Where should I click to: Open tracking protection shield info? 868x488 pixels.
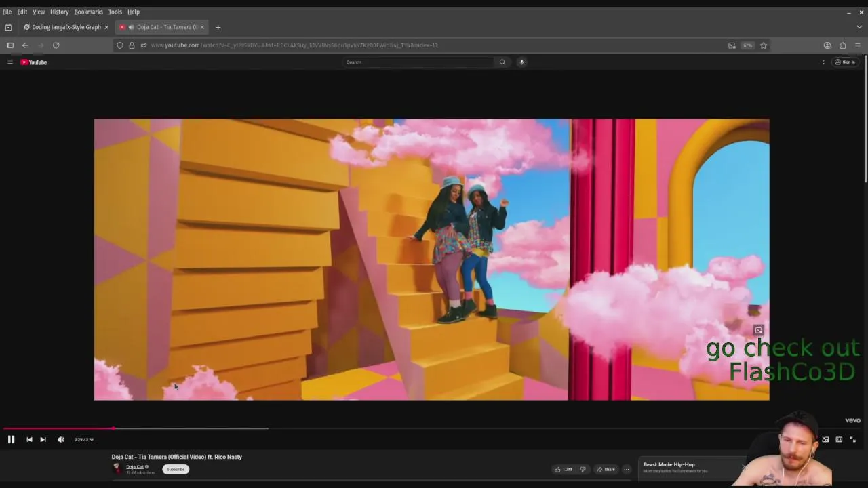pos(120,45)
